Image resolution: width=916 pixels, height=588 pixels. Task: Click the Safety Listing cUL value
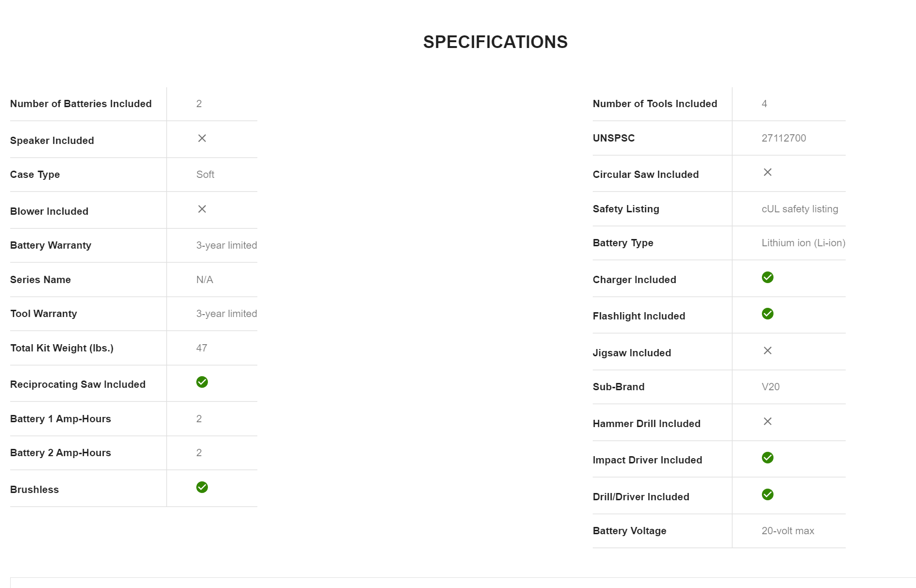(800, 209)
